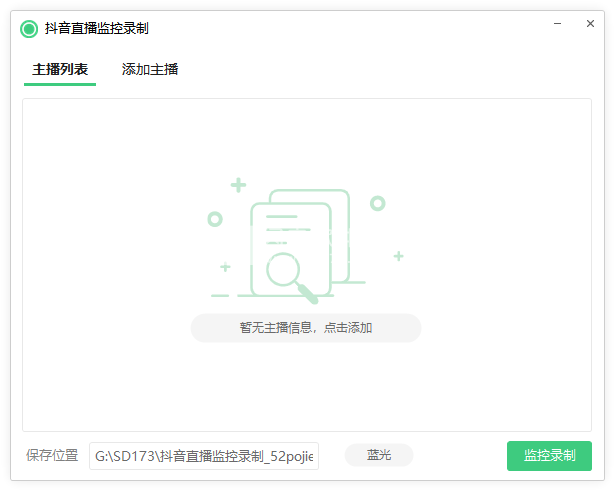Close the 抖音直播监控录制 window
This screenshot has width=615, height=491.
click(x=590, y=24)
